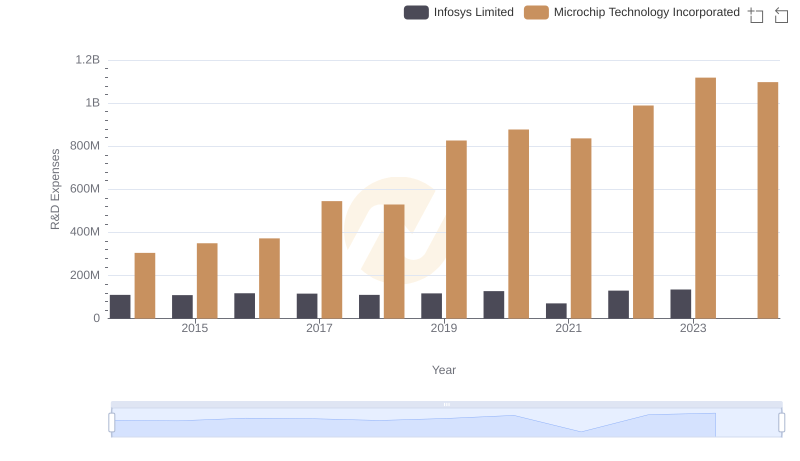Click the Infosys Limited dark legend swatch

416,12
